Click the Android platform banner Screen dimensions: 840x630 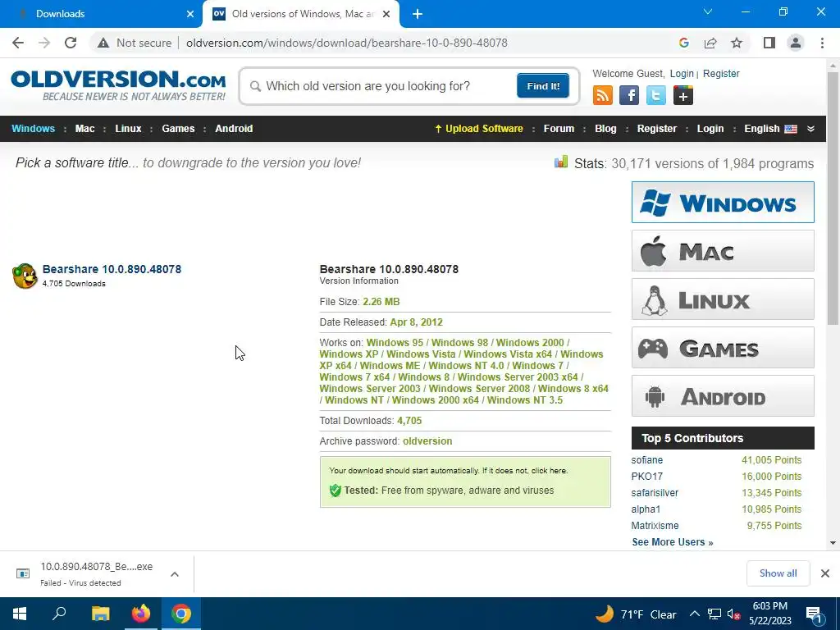[x=723, y=396]
